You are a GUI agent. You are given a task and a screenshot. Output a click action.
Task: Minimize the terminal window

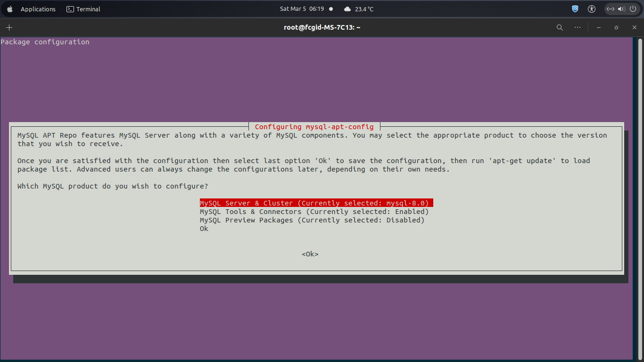pos(599,27)
